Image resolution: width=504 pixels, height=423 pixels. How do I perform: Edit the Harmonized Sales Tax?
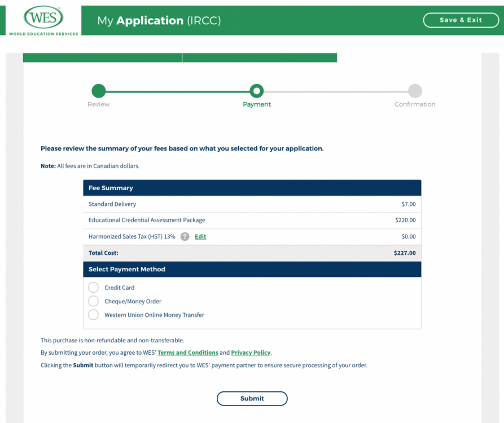200,237
